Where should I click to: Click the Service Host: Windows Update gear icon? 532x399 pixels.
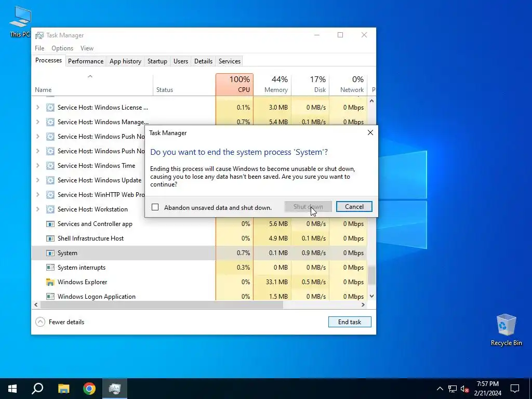tap(50, 180)
